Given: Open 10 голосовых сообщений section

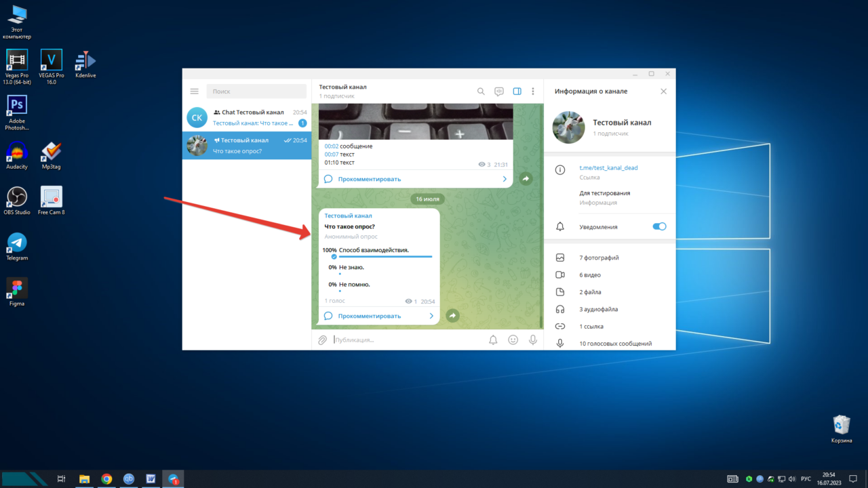Looking at the screenshot, I should (x=615, y=344).
